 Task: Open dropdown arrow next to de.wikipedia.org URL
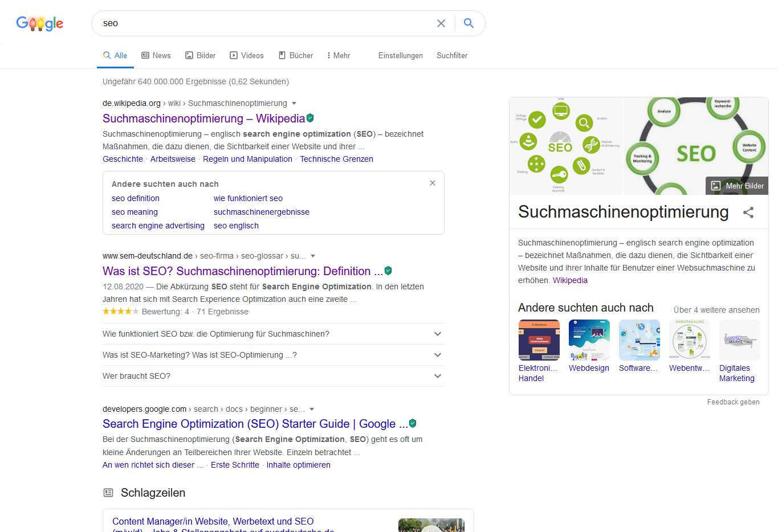click(294, 104)
